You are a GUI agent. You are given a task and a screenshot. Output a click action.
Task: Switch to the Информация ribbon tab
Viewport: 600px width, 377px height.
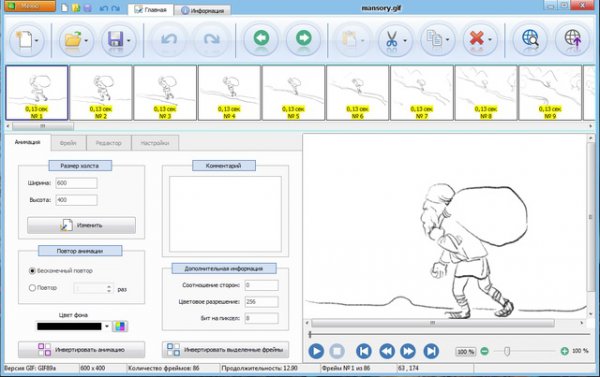[x=202, y=11]
